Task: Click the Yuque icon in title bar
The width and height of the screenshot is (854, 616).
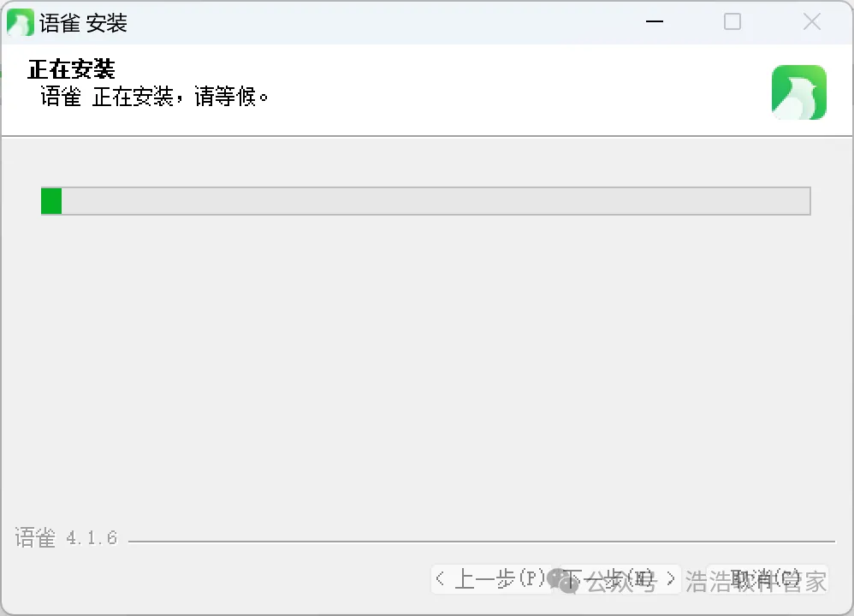Action: (21, 23)
